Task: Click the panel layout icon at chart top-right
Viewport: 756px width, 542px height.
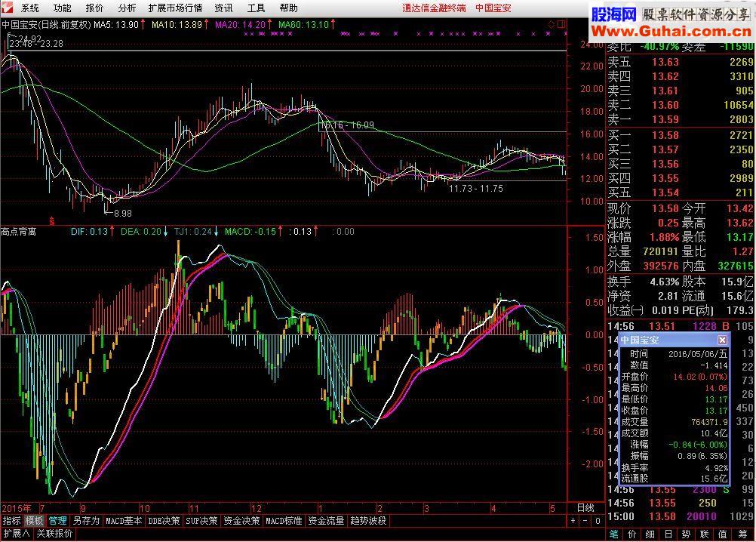Action: pos(561,24)
